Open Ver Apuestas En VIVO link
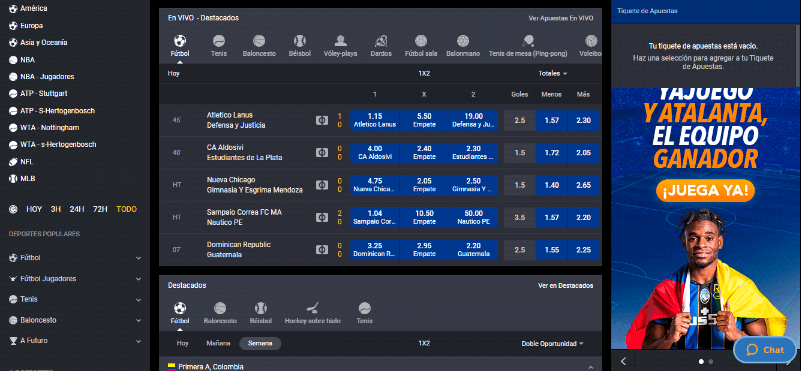The image size is (801, 371). [561, 18]
